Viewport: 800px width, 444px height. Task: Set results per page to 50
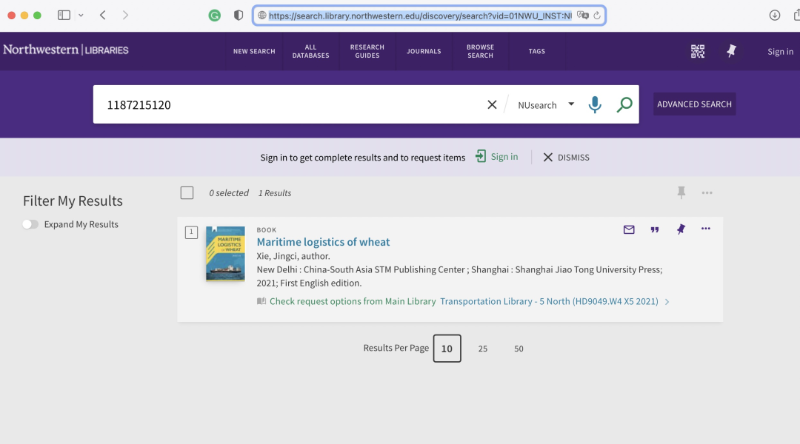pyautogui.click(x=518, y=349)
